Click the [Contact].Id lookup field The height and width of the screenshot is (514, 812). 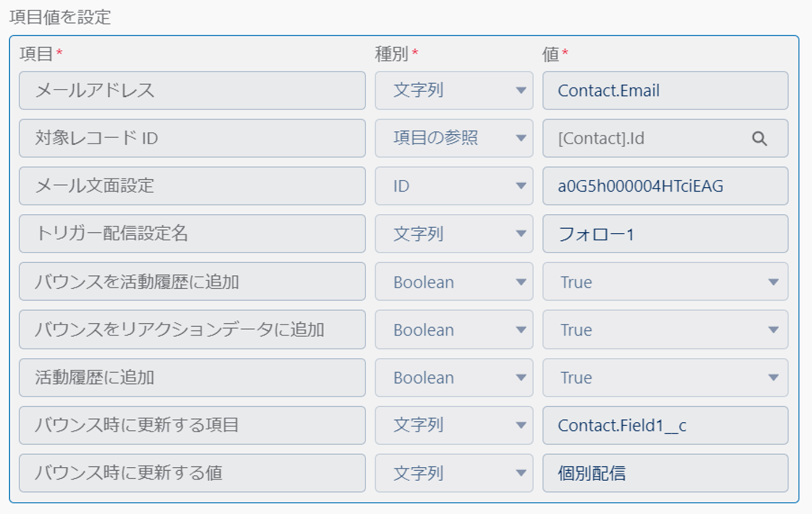(646, 138)
